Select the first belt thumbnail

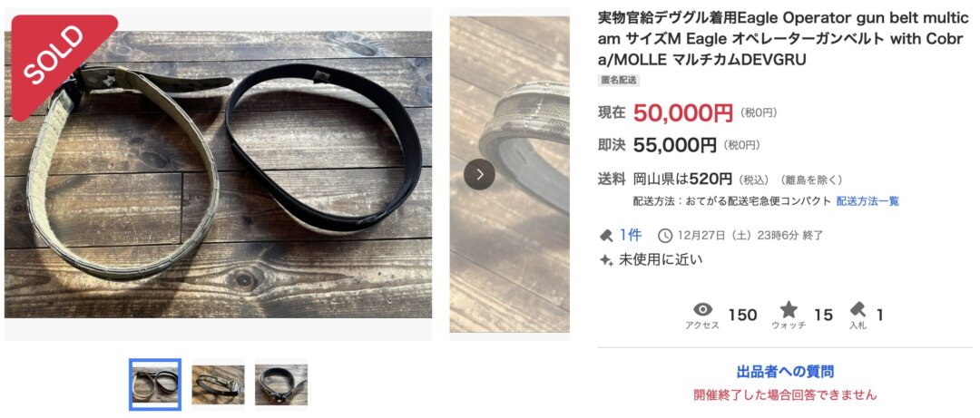tap(155, 384)
